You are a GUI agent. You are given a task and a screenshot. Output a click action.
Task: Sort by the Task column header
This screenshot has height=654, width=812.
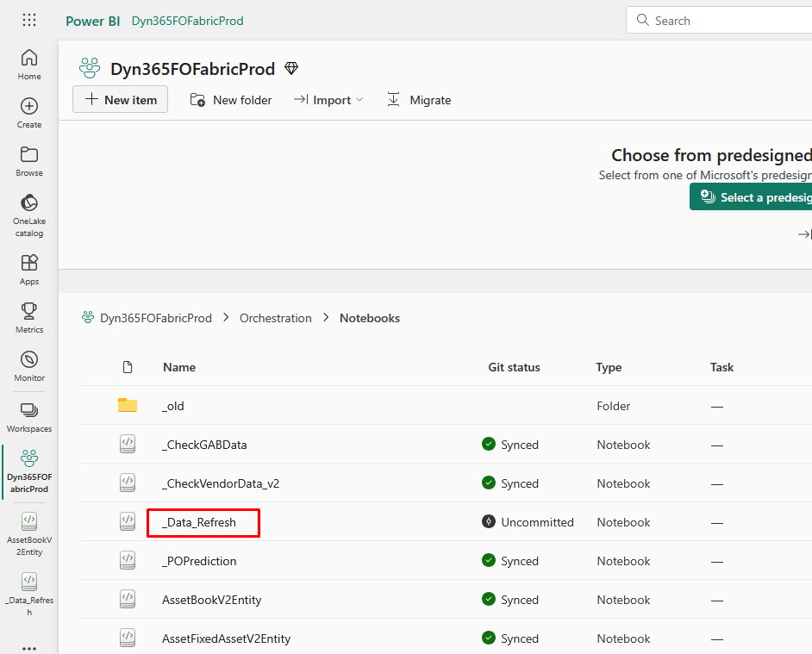pyautogui.click(x=721, y=367)
